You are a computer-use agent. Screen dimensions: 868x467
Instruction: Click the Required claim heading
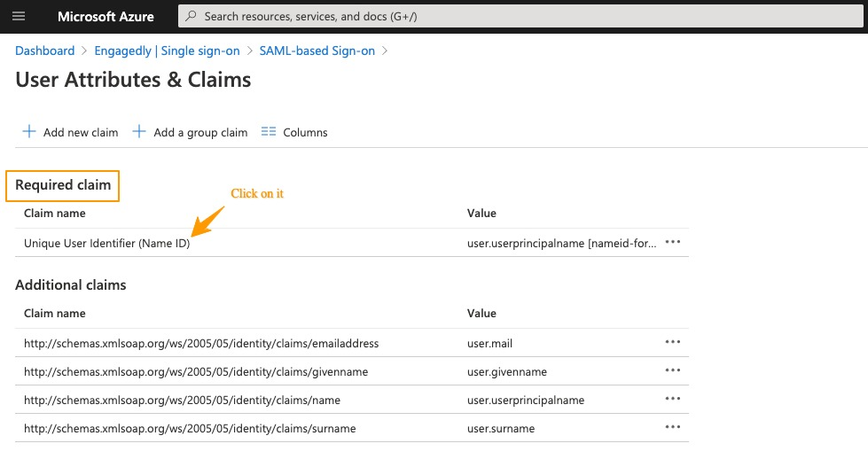[x=63, y=185]
